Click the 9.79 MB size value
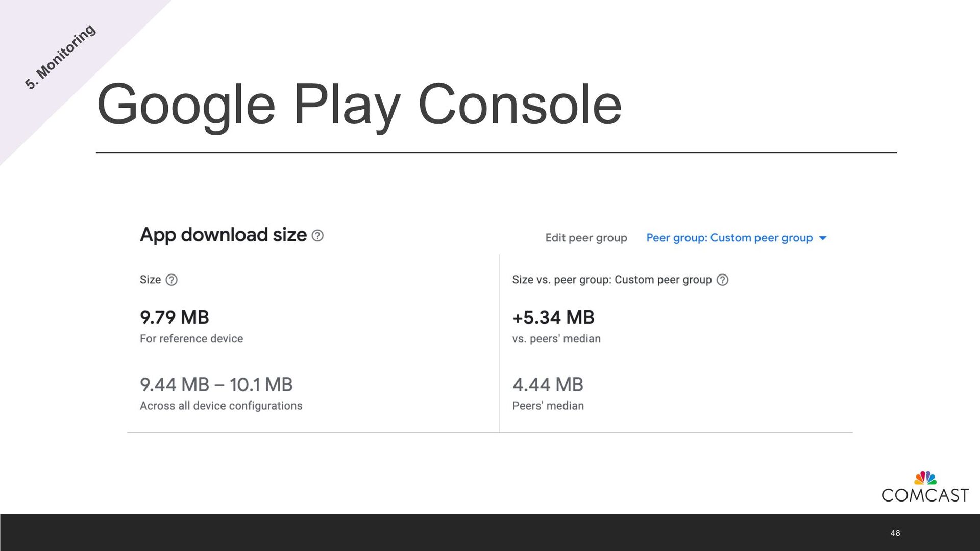980x551 pixels. [175, 317]
